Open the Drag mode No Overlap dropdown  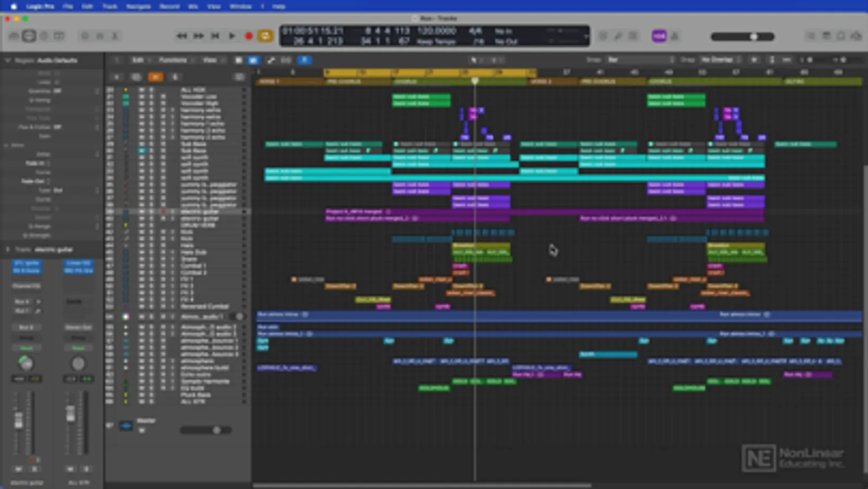[720, 60]
